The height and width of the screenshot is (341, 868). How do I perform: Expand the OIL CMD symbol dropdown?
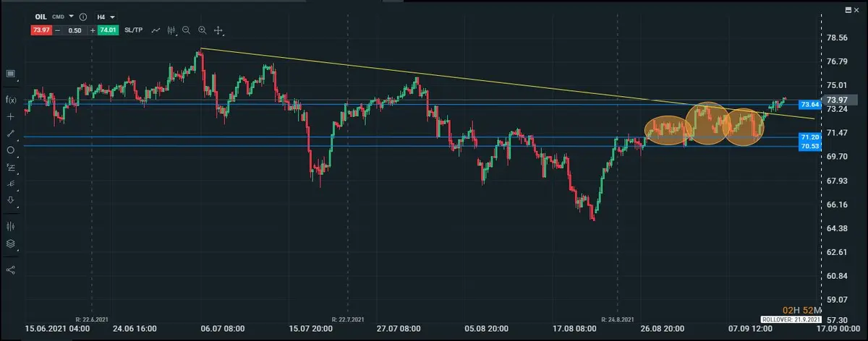[x=72, y=16]
